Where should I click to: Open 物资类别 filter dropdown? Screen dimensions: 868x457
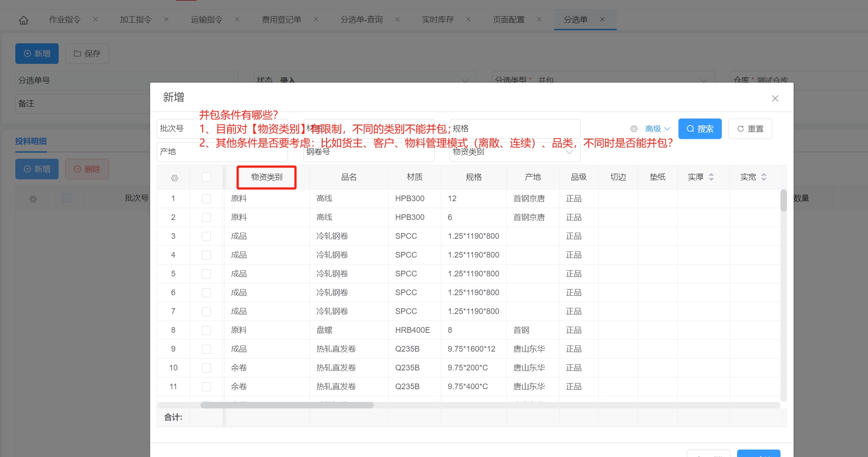click(x=515, y=152)
